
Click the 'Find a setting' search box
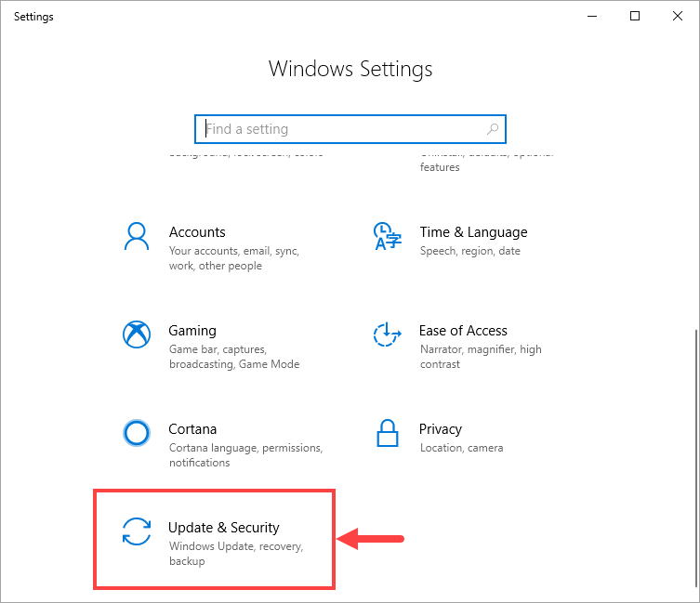coord(350,129)
